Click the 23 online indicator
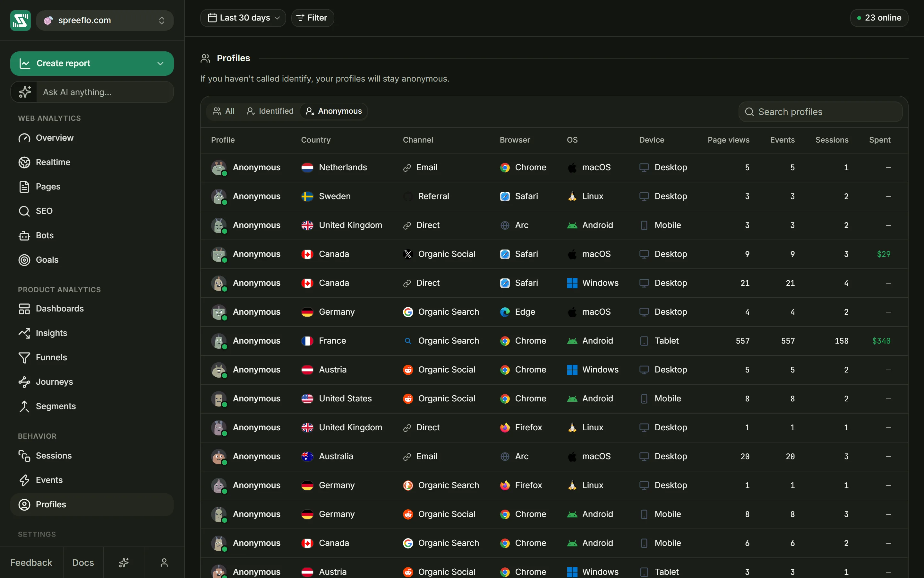Screen dimensions: 924x578 pyautogui.click(x=879, y=18)
